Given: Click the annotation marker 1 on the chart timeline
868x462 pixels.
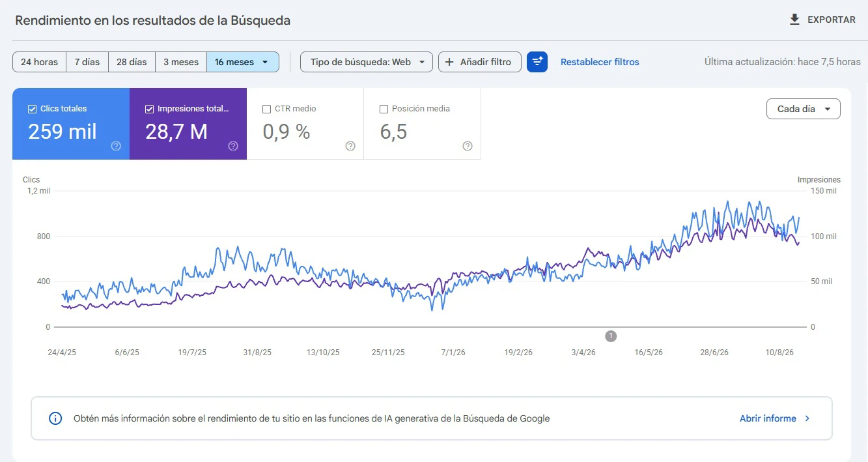Looking at the screenshot, I should pos(611,336).
